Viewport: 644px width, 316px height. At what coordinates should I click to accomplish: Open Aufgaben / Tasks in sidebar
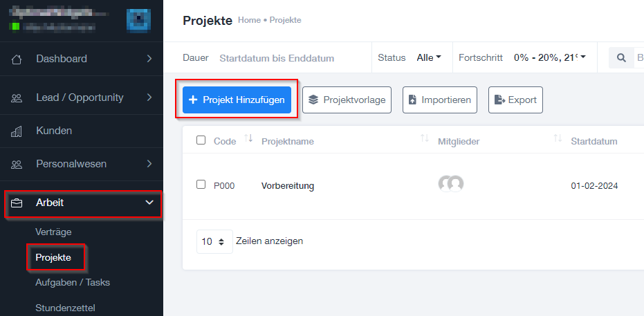tap(73, 282)
